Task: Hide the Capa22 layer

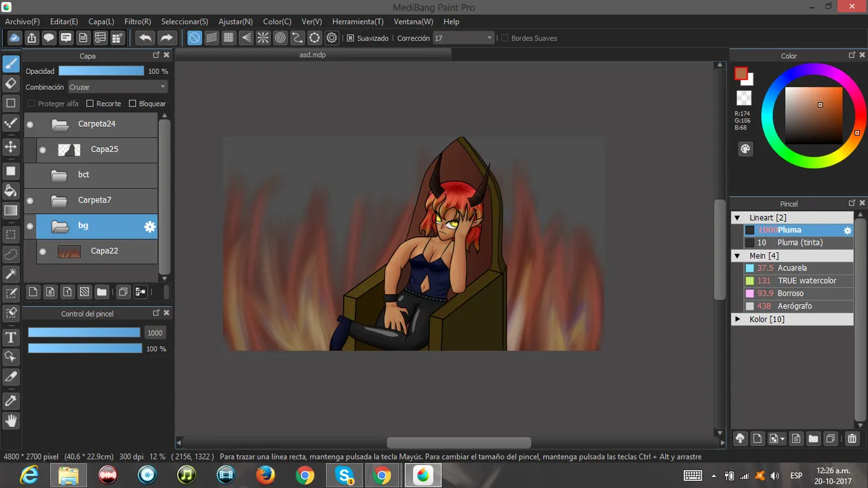Action: [43, 251]
